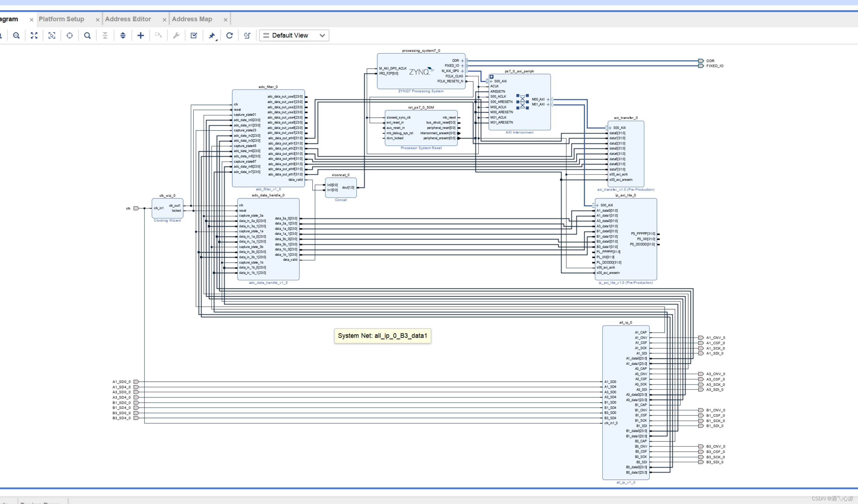The image size is (858, 504).
Task: Select the A1_SD0_0 input port symbol
Action: click(136, 382)
